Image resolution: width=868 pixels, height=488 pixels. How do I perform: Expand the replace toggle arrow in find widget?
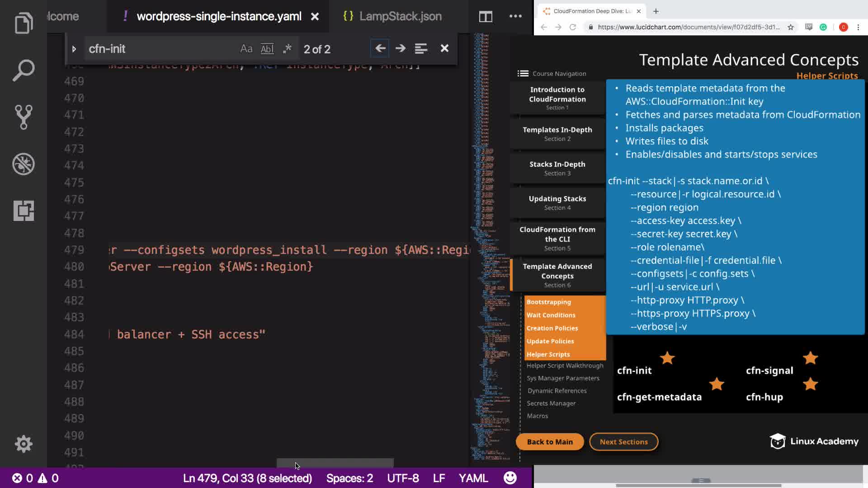click(74, 49)
